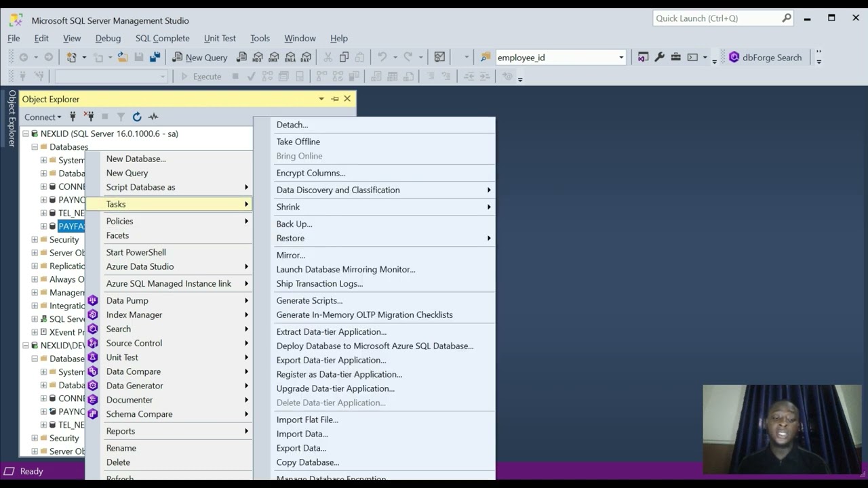Click the Data Generator purple icon
This screenshot has width=868, height=488.
click(93, 386)
